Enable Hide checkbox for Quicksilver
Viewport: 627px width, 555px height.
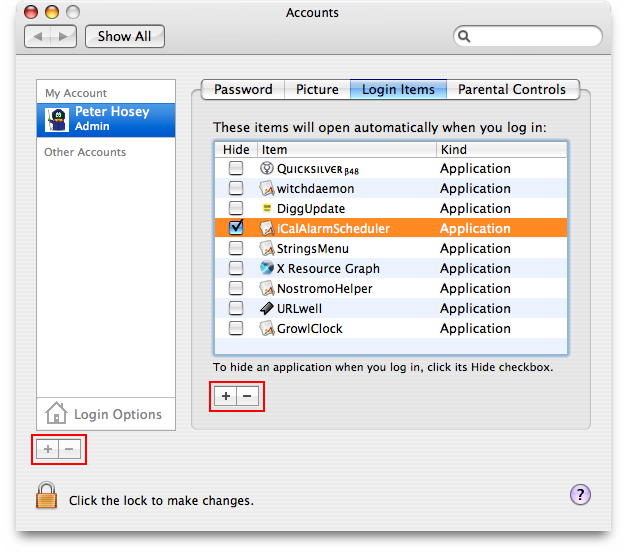point(236,168)
